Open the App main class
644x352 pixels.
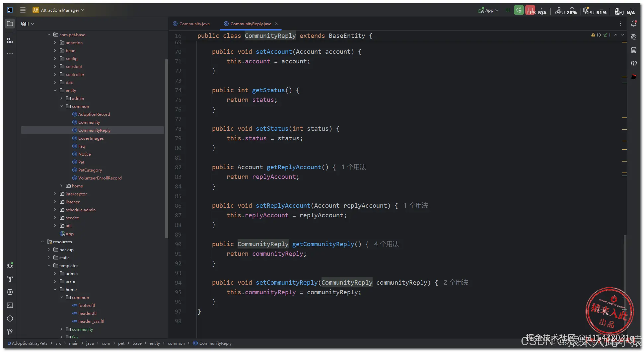coord(67,234)
